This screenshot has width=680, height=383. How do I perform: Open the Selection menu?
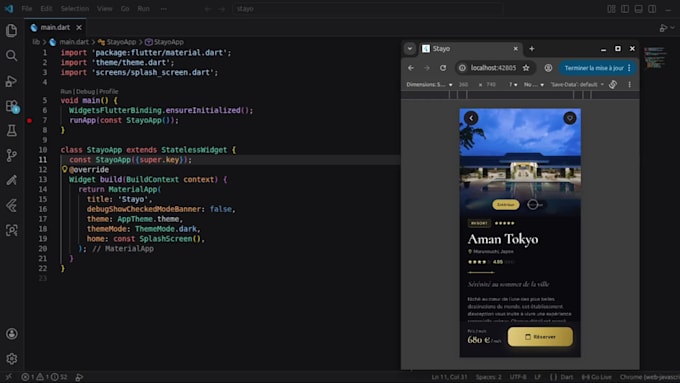coord(75,9)
